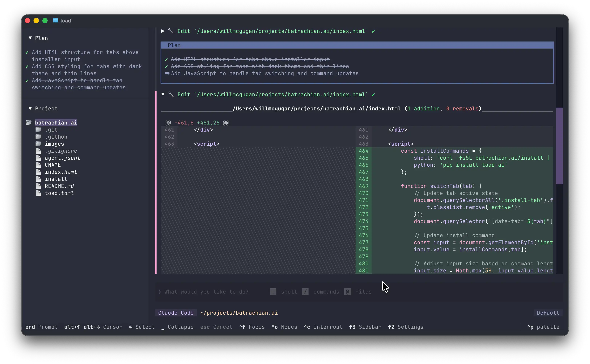Click the '/' commands icon in prompt
This screenshot has width=590, height=364.
point(305,292)
